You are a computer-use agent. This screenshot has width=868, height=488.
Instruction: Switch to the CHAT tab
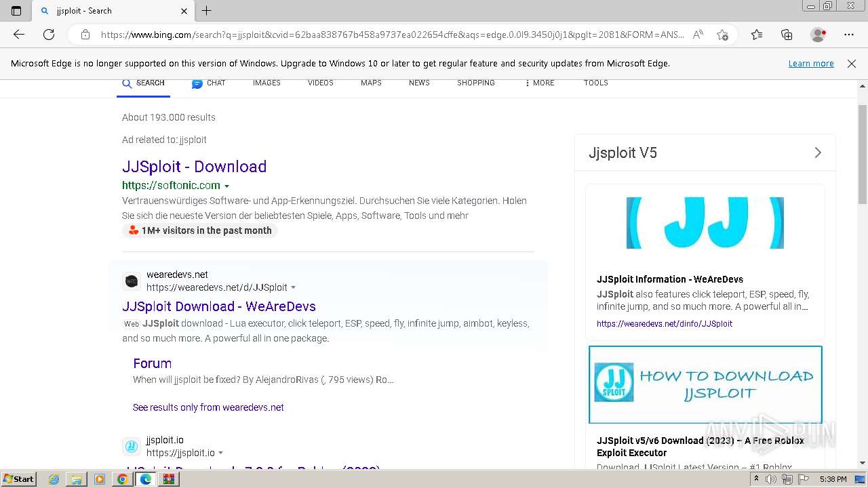[x=208, y=83]
